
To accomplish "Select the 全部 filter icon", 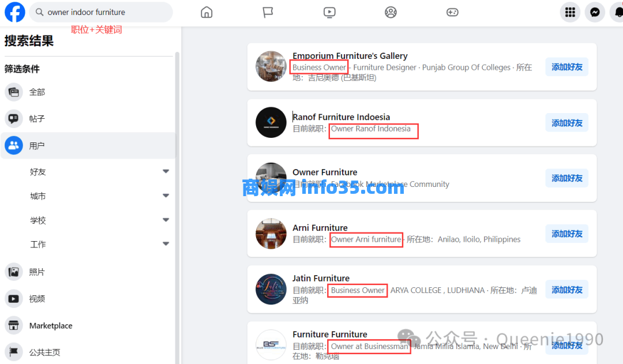I will click(x=13, y=92).
